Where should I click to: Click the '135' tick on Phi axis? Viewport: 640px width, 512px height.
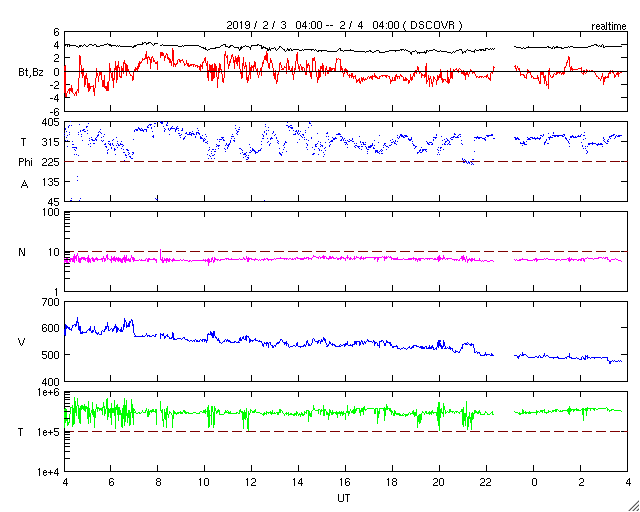[51, 182]
